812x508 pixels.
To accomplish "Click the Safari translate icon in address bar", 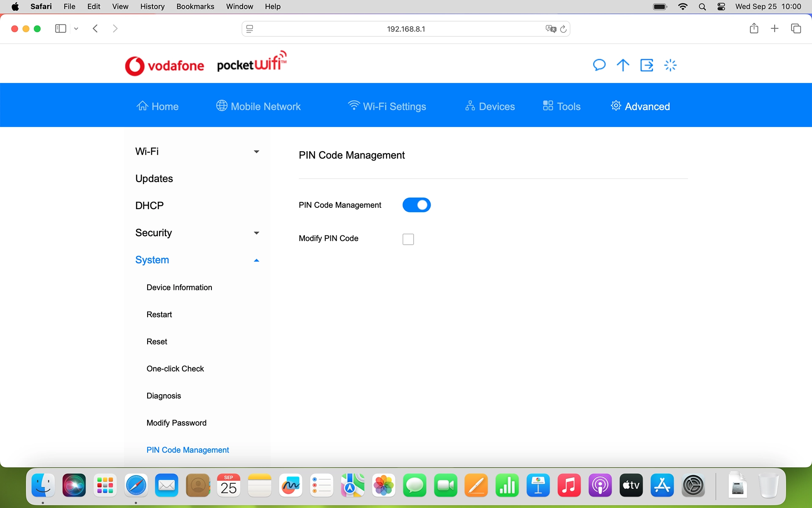I will 550,29.
